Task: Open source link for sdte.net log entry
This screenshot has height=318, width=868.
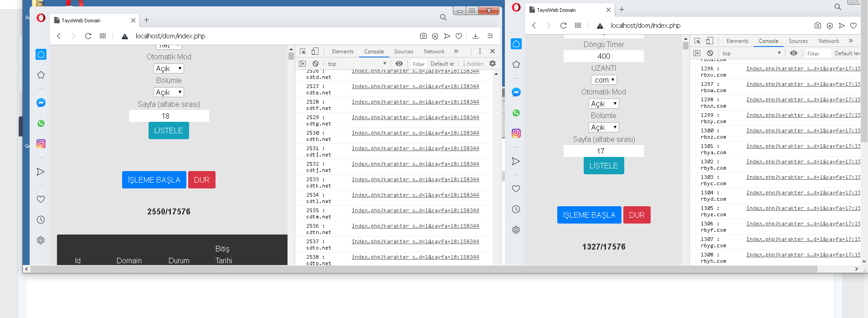Action: [415, 86]
